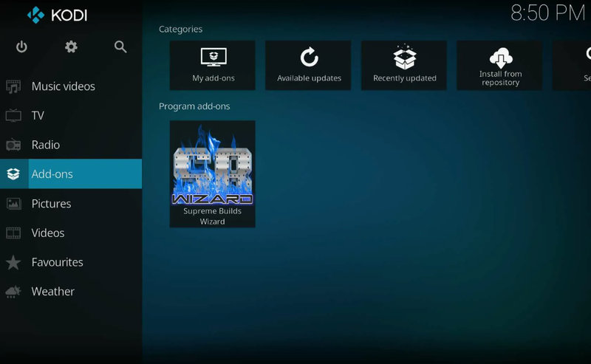Open the search magnifier icon

(x=120, y=47)
